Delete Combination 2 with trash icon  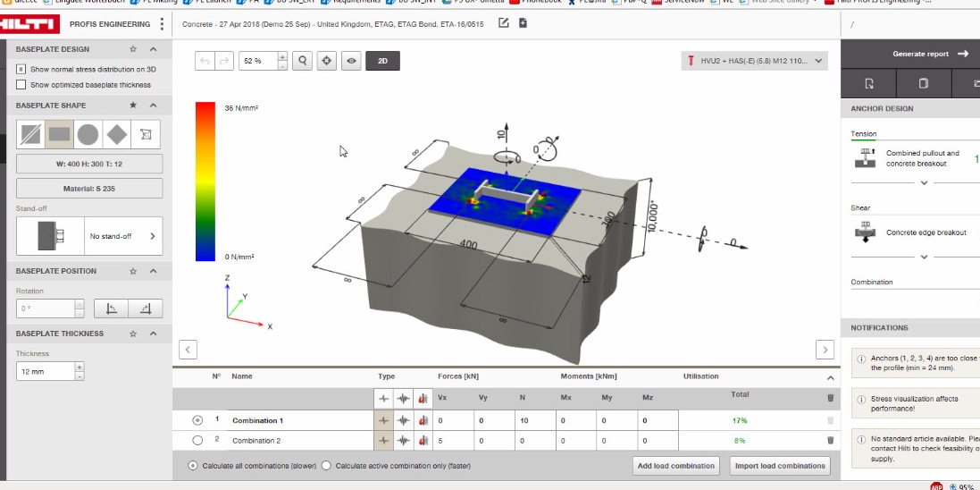click(830, 440)
